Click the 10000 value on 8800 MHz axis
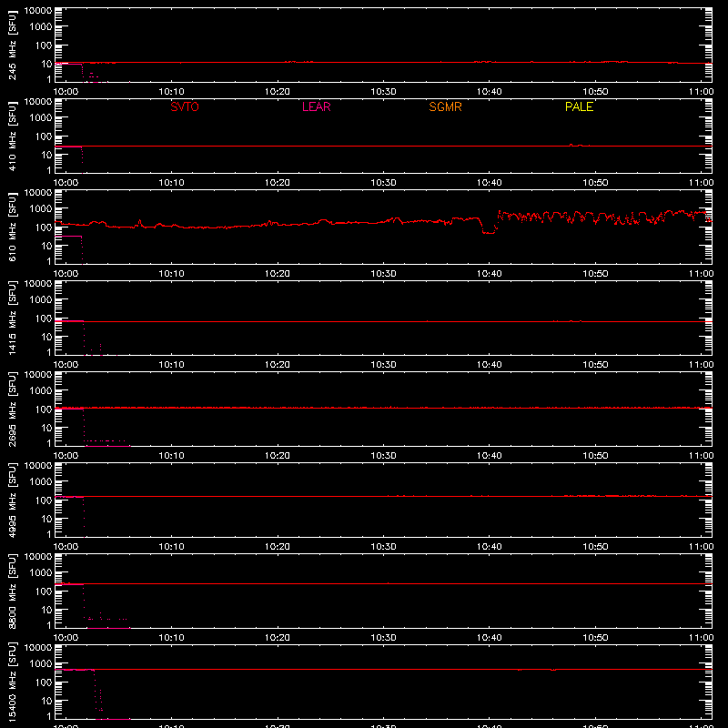Image resolution: width=728 pixels, height=728 pixels. point(38,557)
